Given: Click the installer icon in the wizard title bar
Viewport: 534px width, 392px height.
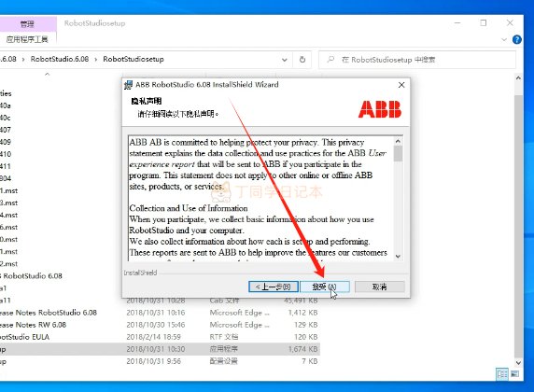Looking at the screenshot, I should coord(129,85).
